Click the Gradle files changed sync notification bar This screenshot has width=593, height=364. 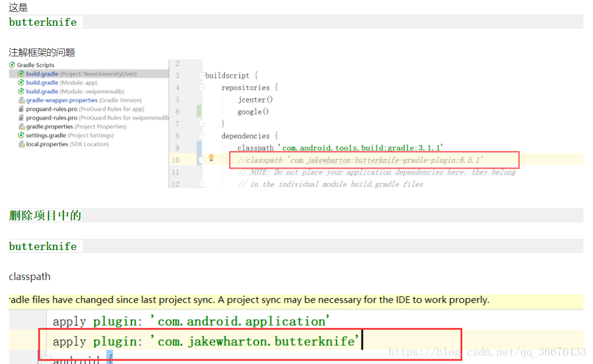(x=296, y=300)
